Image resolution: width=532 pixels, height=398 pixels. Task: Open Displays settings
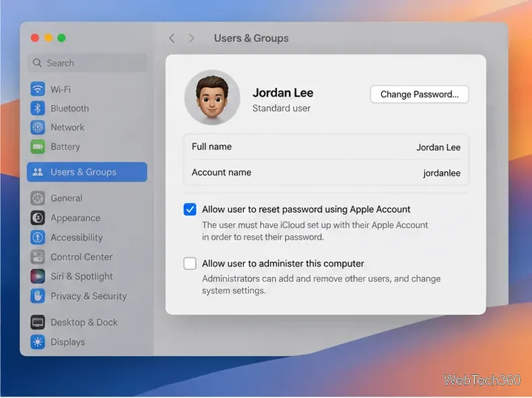[87, 342]
